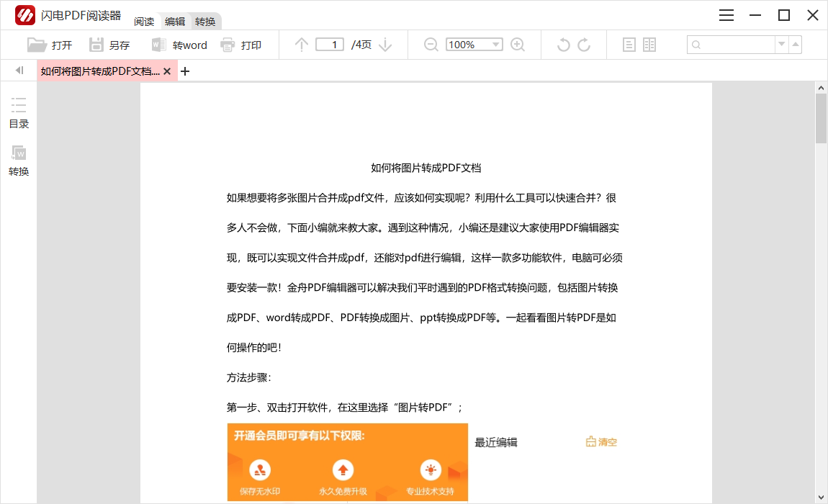Print the document with 打印 icon
Viewport: 828px width, 504px height.
(228, 45)
